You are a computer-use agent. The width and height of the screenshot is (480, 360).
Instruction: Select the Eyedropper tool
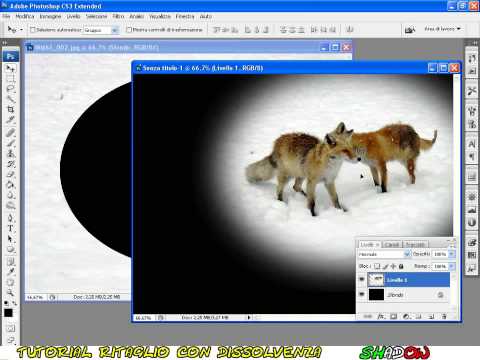click(11, 272)
